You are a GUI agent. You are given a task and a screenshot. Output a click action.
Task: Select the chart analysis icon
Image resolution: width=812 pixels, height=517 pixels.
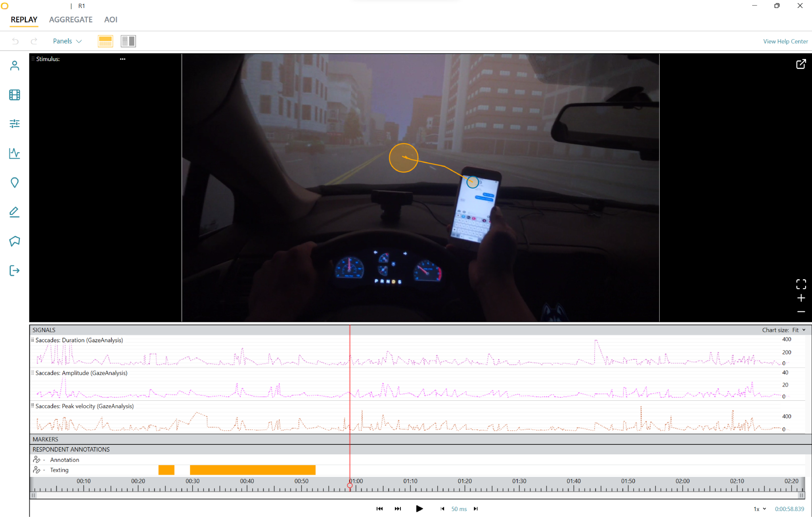[14, 153]
